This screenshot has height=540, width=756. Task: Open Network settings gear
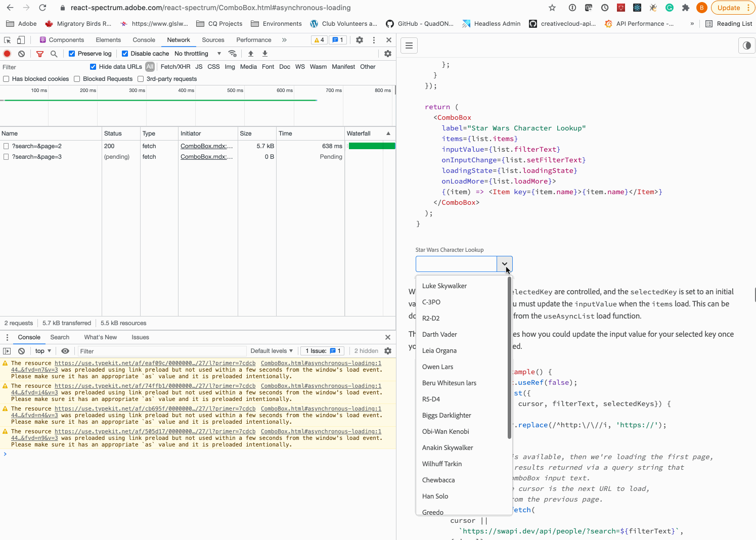tap(387, 53)
